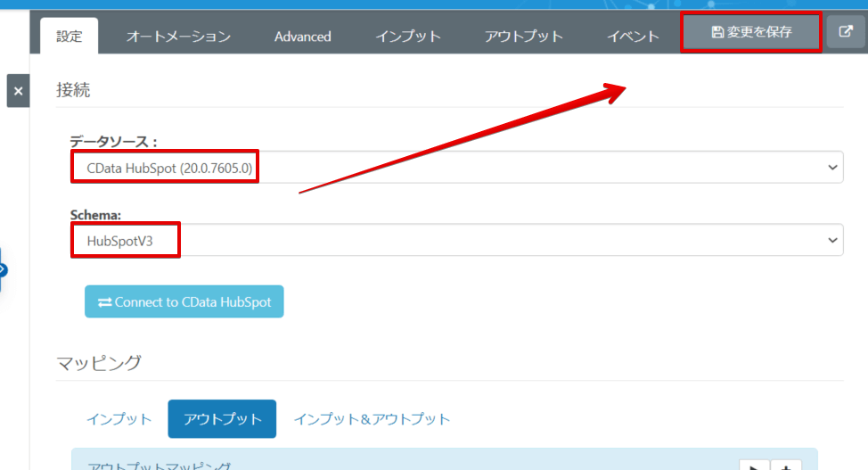
Task: Click the データソース label
Action: click(113, 142)
